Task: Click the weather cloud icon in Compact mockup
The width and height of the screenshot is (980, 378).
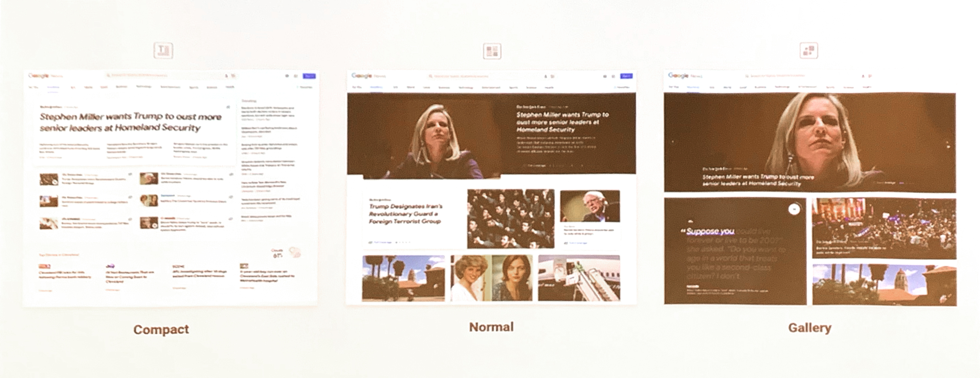Action: 294,252
